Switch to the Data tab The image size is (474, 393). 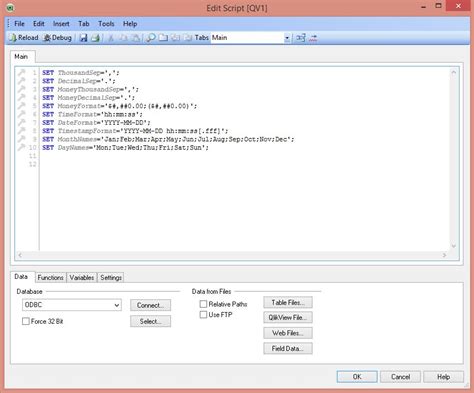(21, 277)
